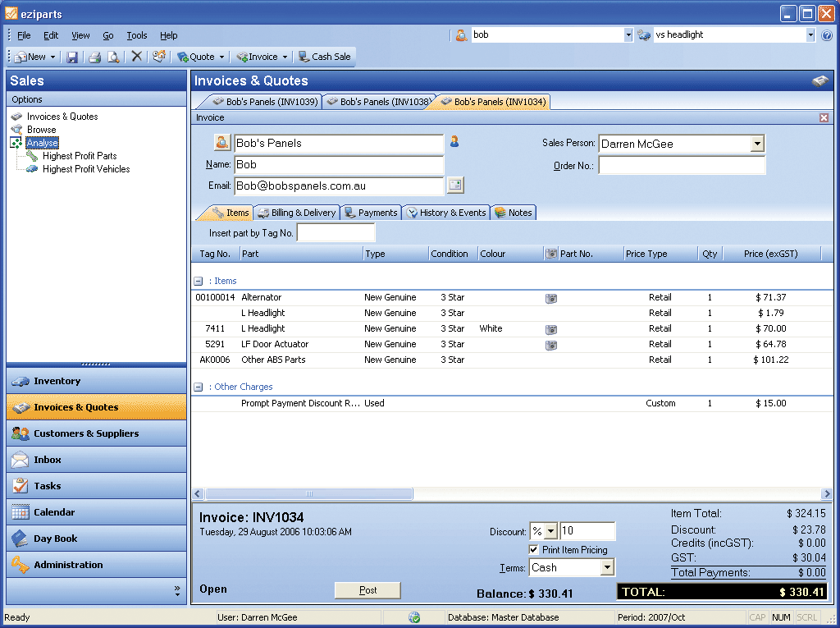This screenshot has width=840, height=628.
Task: Click camera icon on Alternator row
Action: point(550,298)
